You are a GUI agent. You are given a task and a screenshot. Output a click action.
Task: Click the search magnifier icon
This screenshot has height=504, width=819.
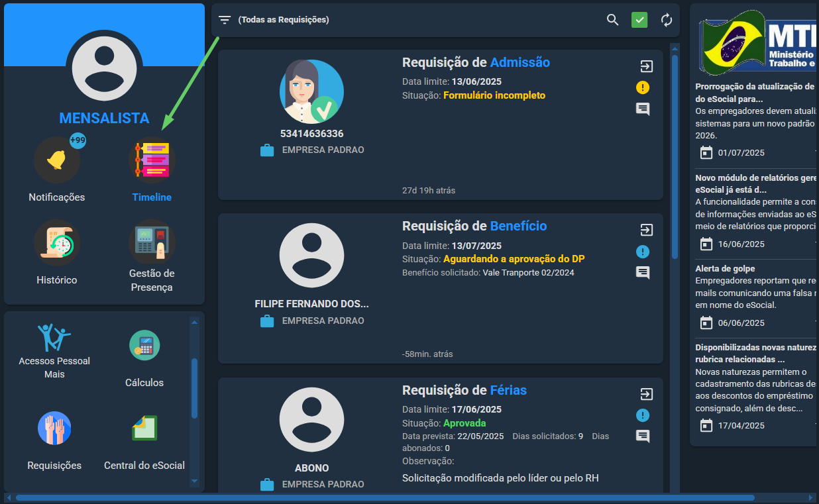(613, 20)
